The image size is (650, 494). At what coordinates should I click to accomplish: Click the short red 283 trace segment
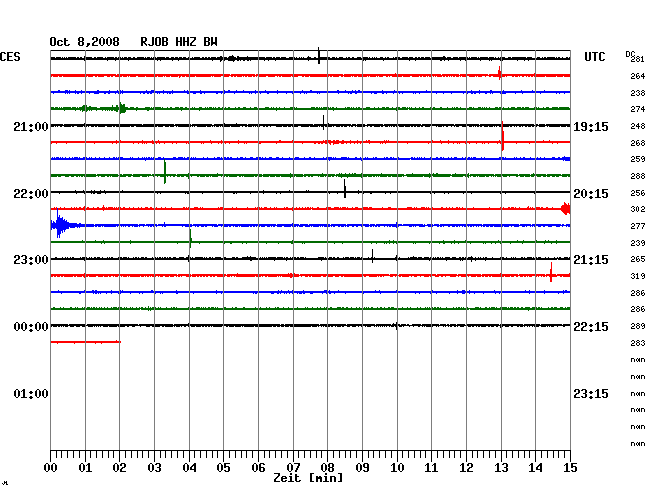coord(85,342)
